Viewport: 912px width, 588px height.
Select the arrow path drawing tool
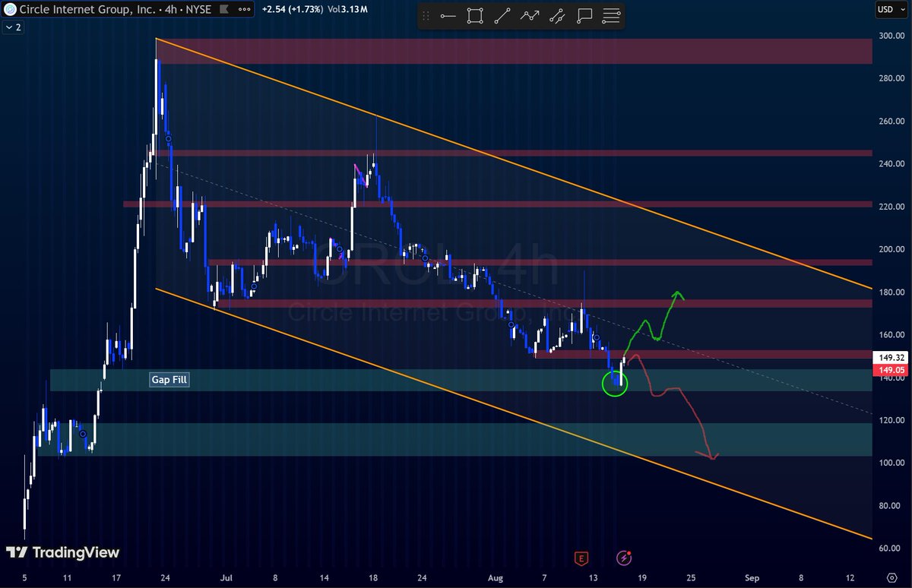[x=530, y=16]
